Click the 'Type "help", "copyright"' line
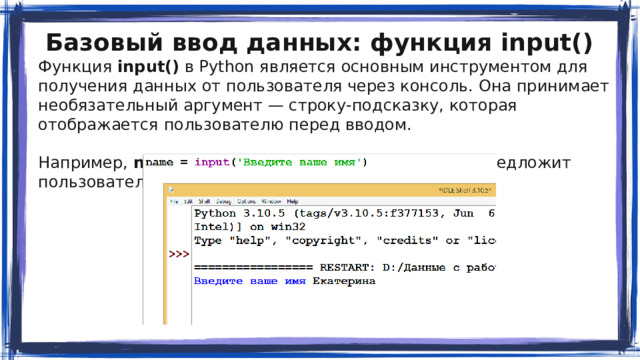The width and height of the screenshot is (640, 360). coord(344,241)
